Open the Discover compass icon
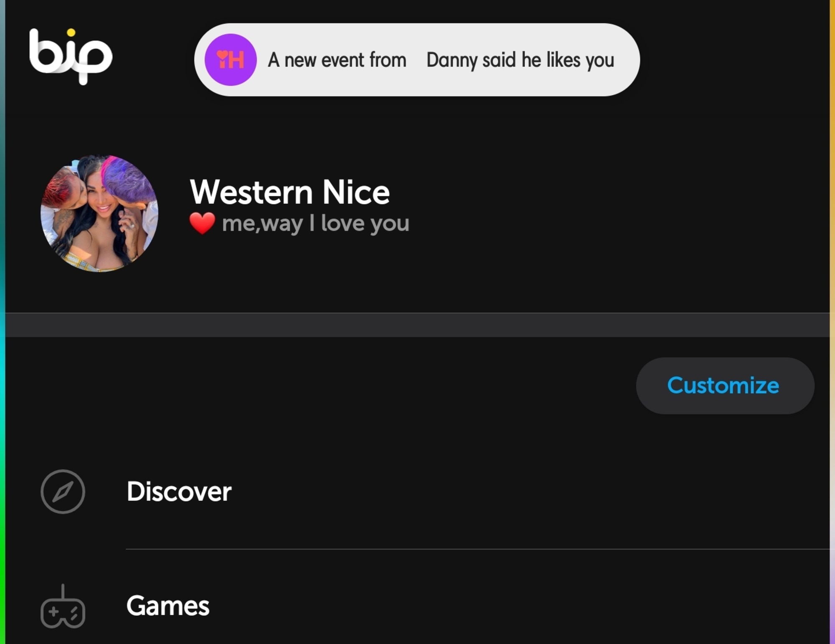The image size is (835, 644). pos(63,492)
